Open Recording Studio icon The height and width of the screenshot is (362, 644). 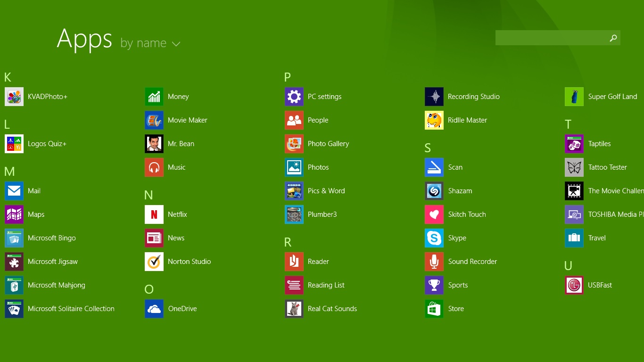[434, 97]
